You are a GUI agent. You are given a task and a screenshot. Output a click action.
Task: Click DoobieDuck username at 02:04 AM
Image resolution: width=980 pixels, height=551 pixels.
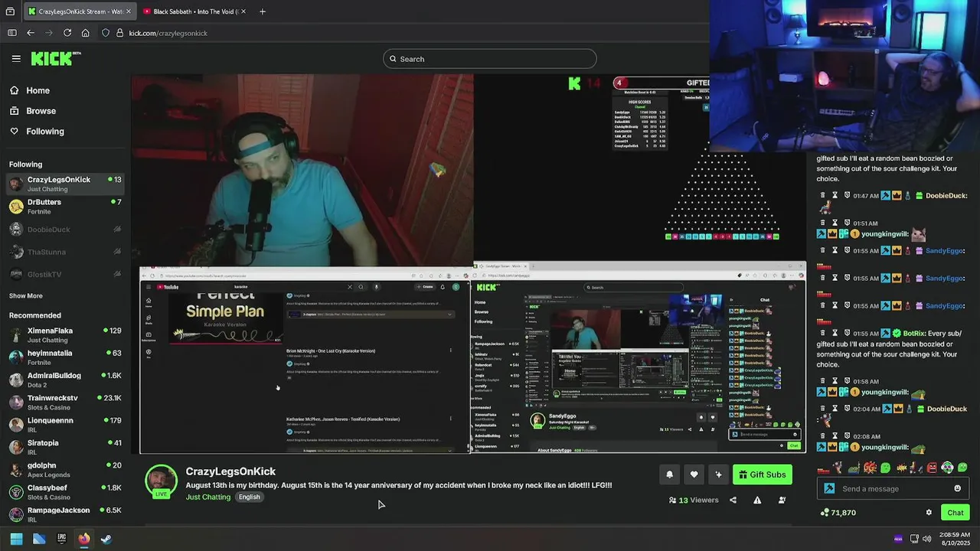click(x=947, y=409)
